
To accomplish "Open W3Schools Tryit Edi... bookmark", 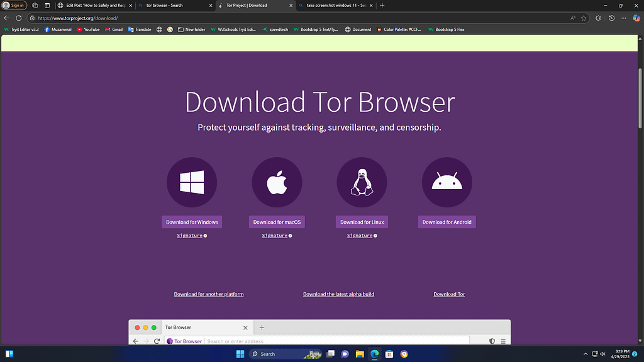I will (233, 30).
